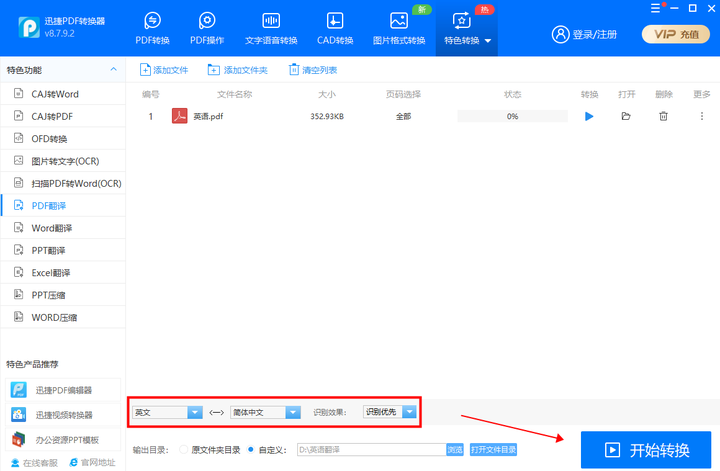Click the 添加文件夹 folder icon
This screenshot has height=471, width=720.
click(214, 70)
